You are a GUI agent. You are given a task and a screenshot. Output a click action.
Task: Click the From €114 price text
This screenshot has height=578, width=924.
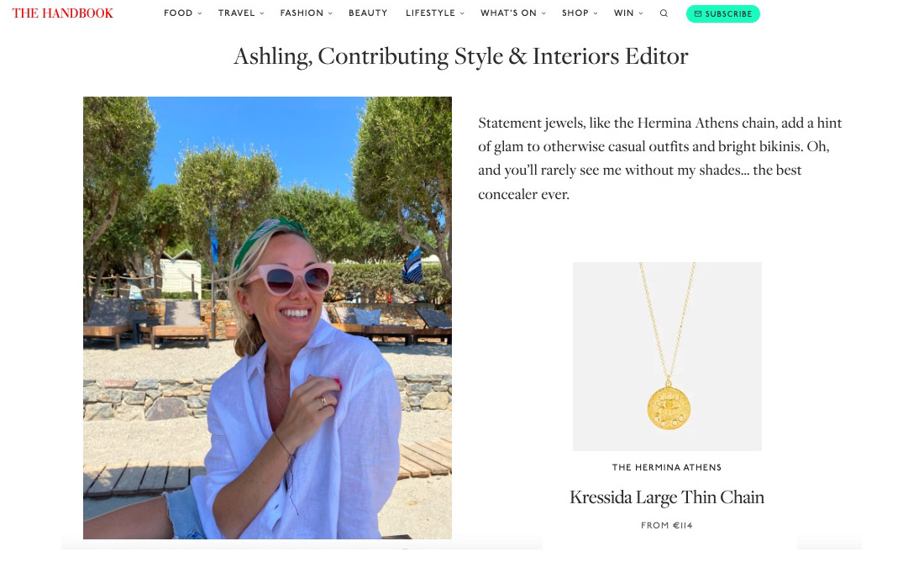point(667,526)
